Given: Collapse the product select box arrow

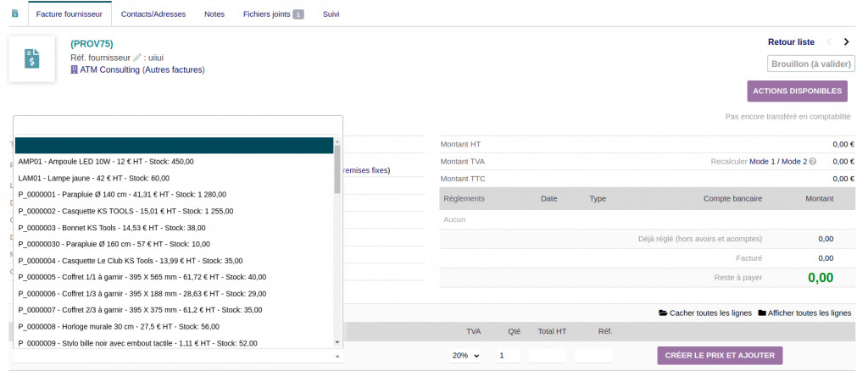Looking at the screenshot, I should pos(337,357).
